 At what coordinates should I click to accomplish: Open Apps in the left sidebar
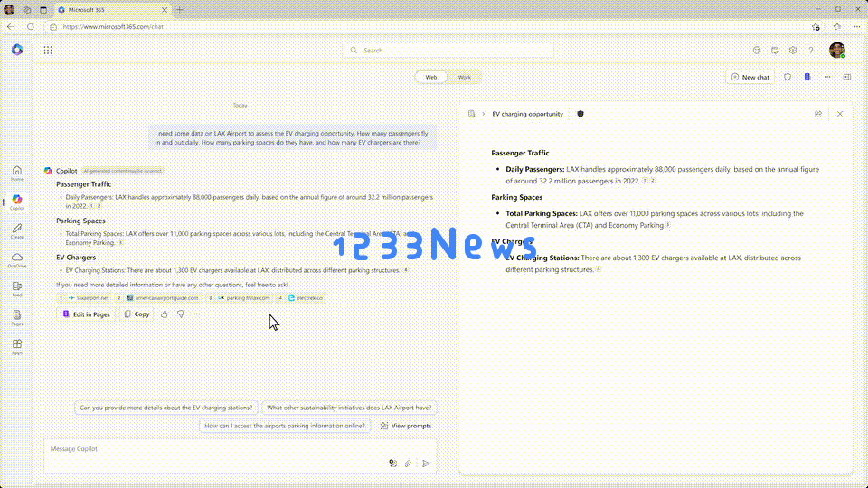[17, 347]
